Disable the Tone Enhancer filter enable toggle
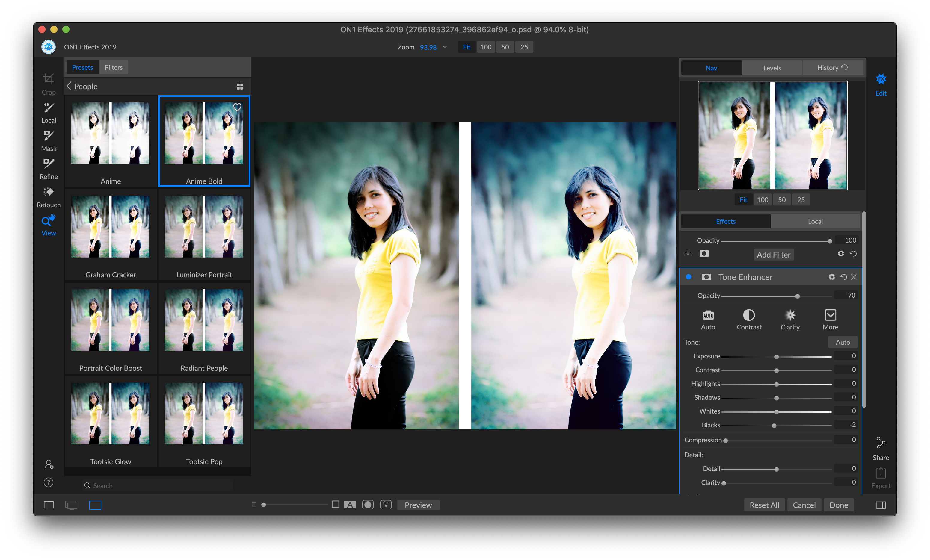930x560 pixels. pos(689,277)
